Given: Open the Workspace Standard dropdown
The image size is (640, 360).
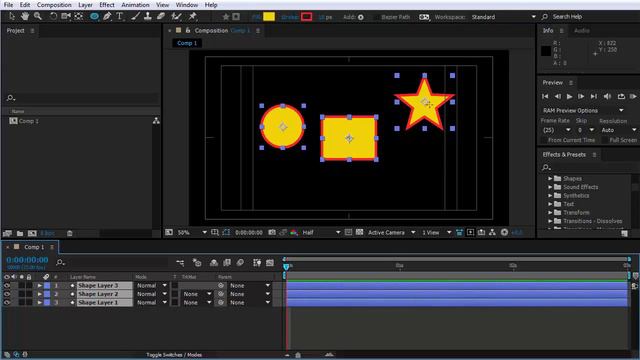Looking at the screenshot, I should 504,17.
